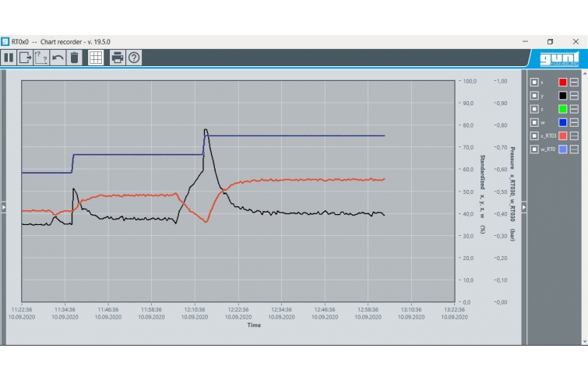Viewport: 588px width, 380px height.
Task: Collapse the left panel using the side arrow
Action: coord(3,206)
